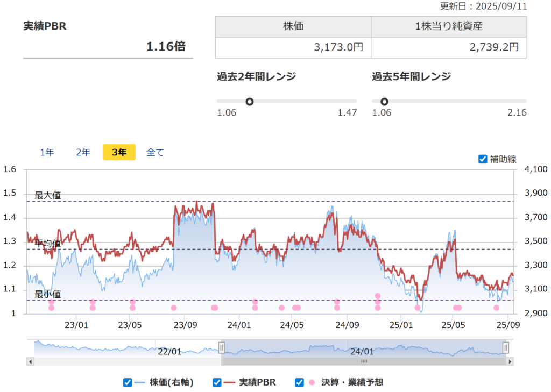The width and height of the screenshot is (551, 392).
Task: Click the 1株当り純資産 header cell
Action: pyautogui.click(x=449, y=26)
